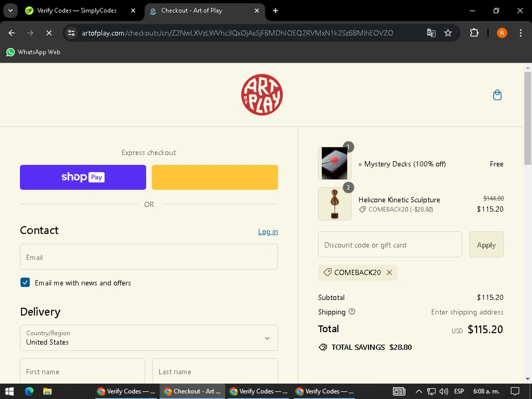Open the Chrome profile avatar R
Screen dimensions: 532x399
[x=501, y=33]
